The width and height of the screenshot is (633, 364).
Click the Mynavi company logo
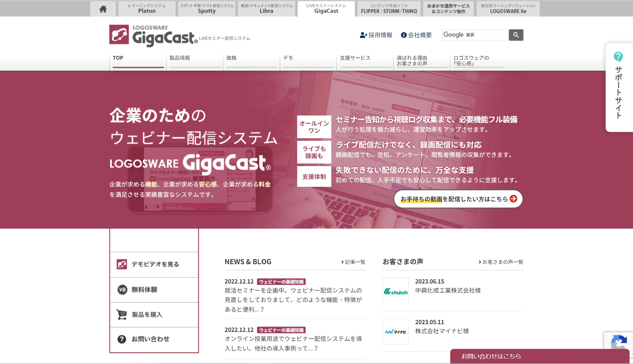pyautogui.click(x=395, y=331)
